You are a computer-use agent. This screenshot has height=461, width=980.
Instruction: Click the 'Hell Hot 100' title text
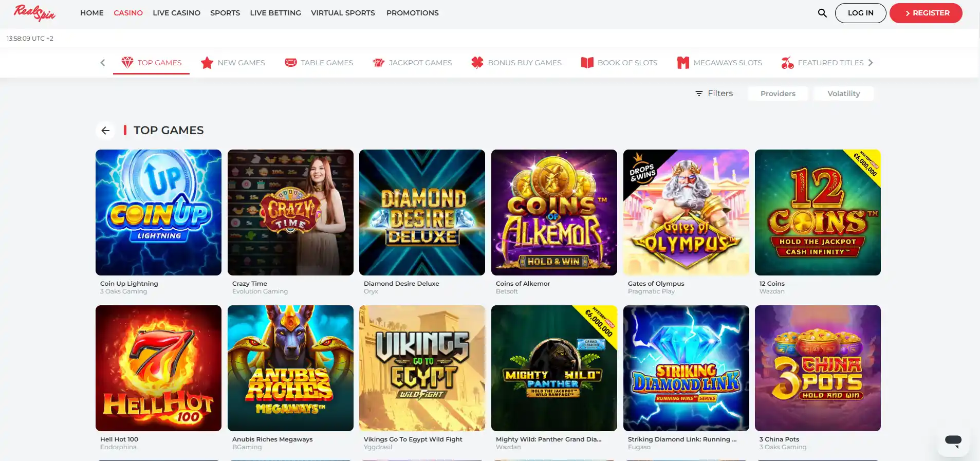pyautogui.click(x=119, y=439)
